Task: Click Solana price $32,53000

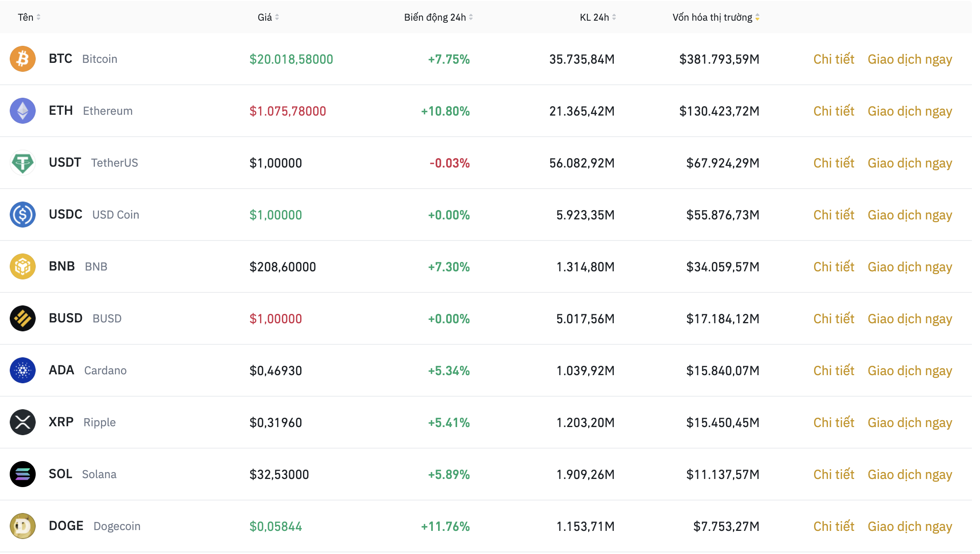Action: 279,475
